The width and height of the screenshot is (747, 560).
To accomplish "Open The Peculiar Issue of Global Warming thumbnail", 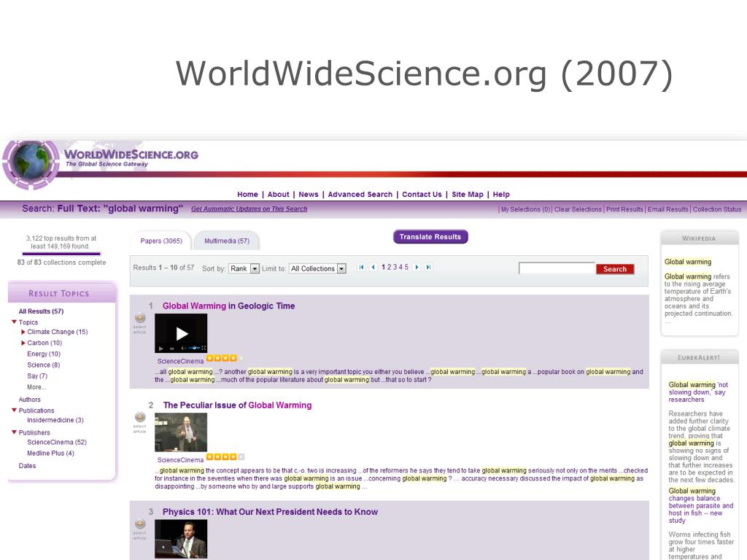I will (x=181, y=432).
